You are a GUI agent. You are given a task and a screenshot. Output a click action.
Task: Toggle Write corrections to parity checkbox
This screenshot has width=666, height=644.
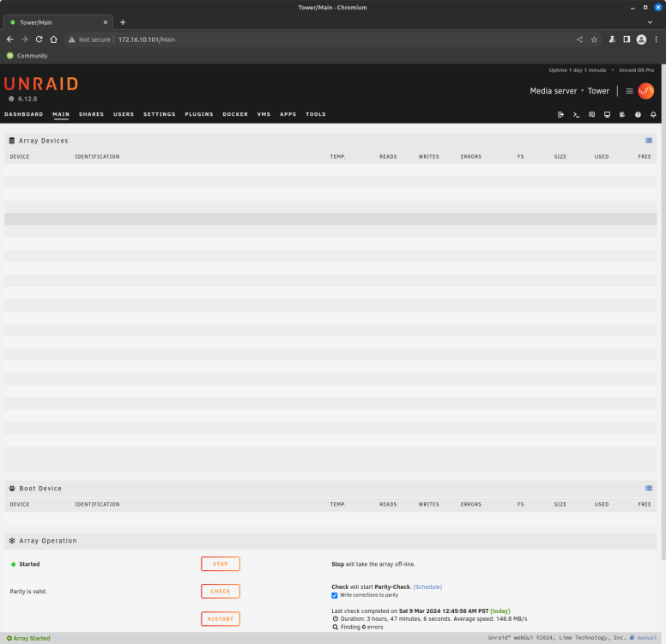(x=335, y=596)
